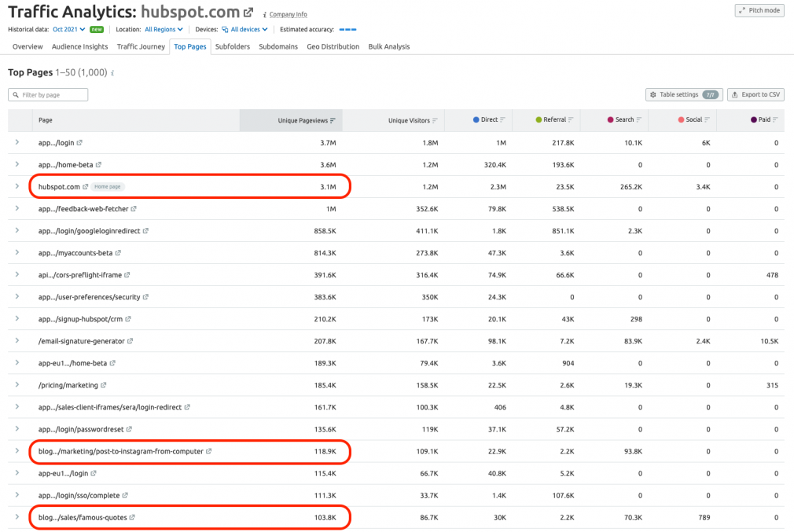The image size is (794, 532).
Task: Open external link icon for post-to-instagram-from-computer
Action: [x=208, y=451]
